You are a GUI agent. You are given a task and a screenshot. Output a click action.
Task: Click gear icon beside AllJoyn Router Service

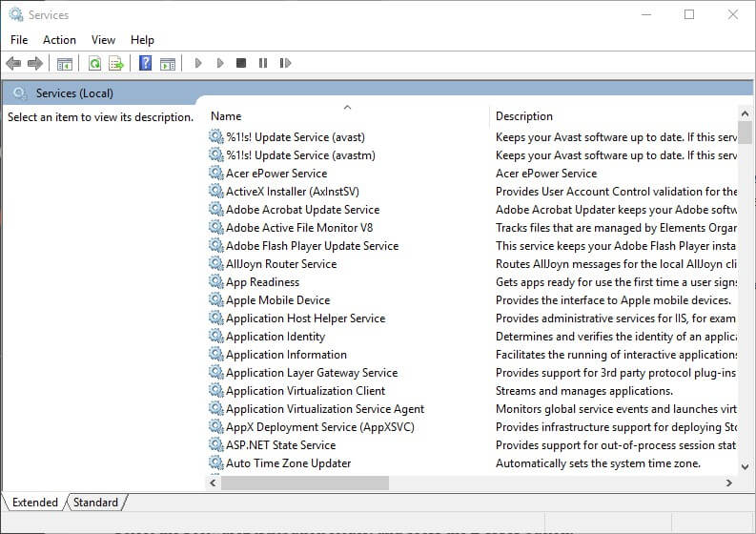click(216, 263)
